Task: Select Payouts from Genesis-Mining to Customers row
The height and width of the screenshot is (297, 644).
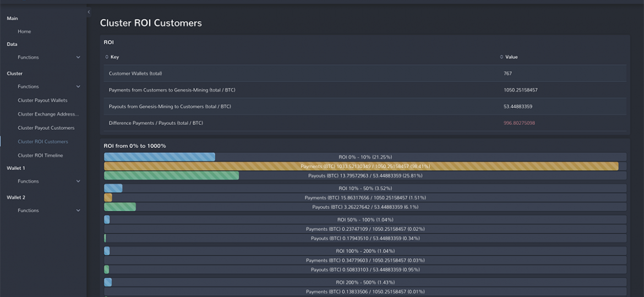Action: [365, 106]
